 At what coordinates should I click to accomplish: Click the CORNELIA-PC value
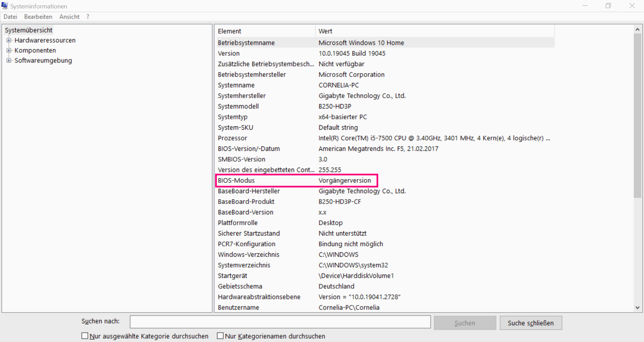(x=339, y=85)
